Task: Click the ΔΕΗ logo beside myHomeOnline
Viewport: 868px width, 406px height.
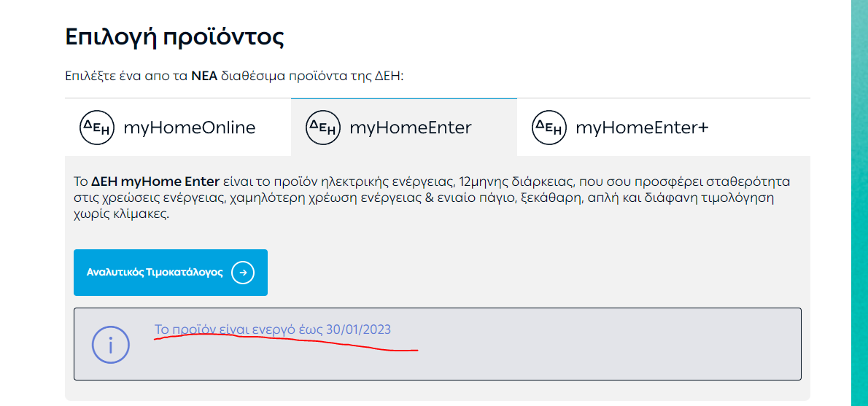Action: click(x=98, y=128)
